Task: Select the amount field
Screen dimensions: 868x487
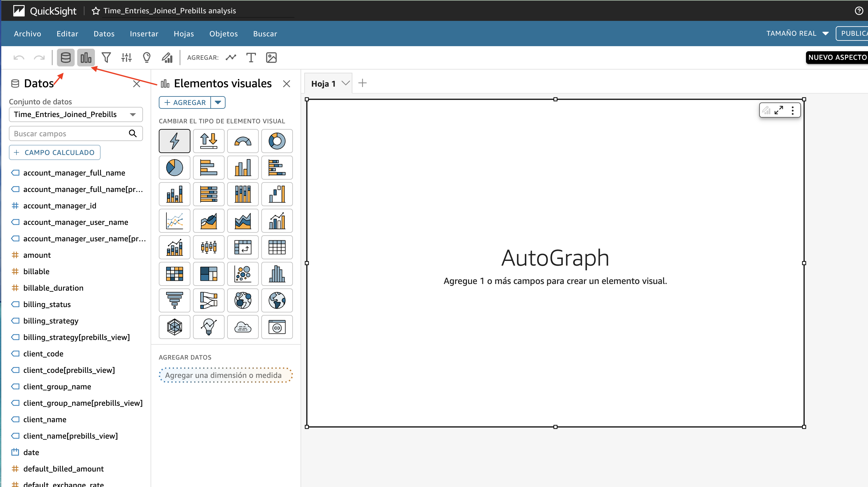Action: [37, 255]
